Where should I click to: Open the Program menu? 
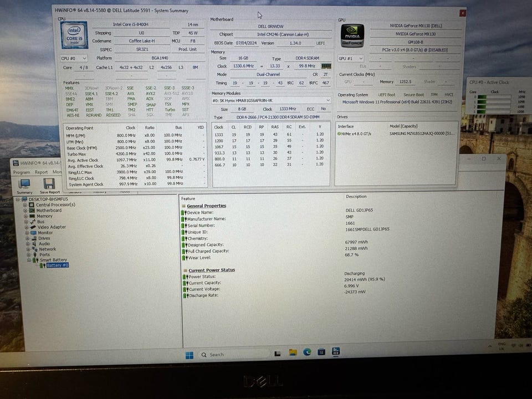[x=22, y=172]
